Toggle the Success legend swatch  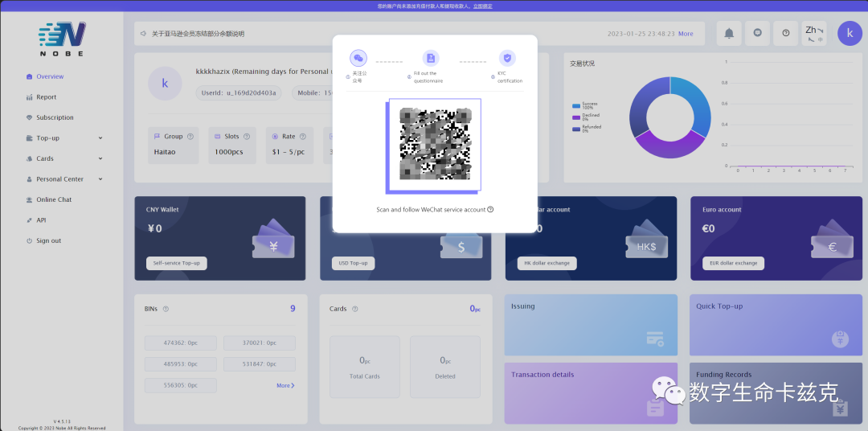(576, 105)
